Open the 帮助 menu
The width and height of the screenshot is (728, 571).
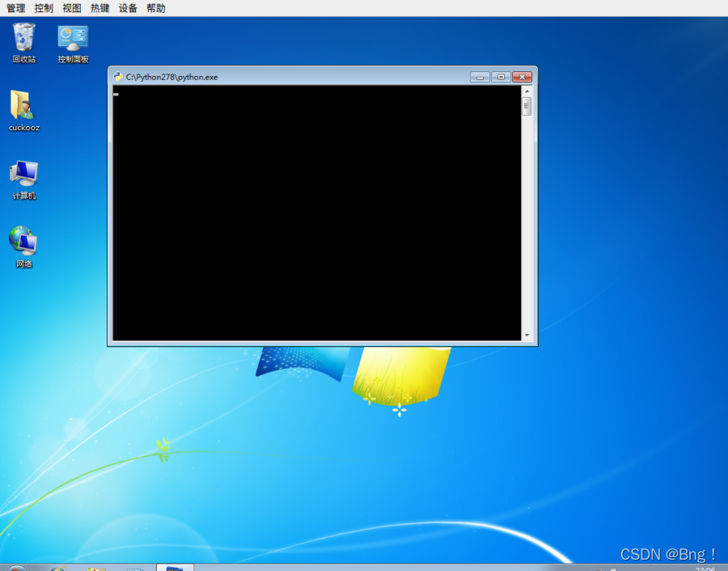156,8
